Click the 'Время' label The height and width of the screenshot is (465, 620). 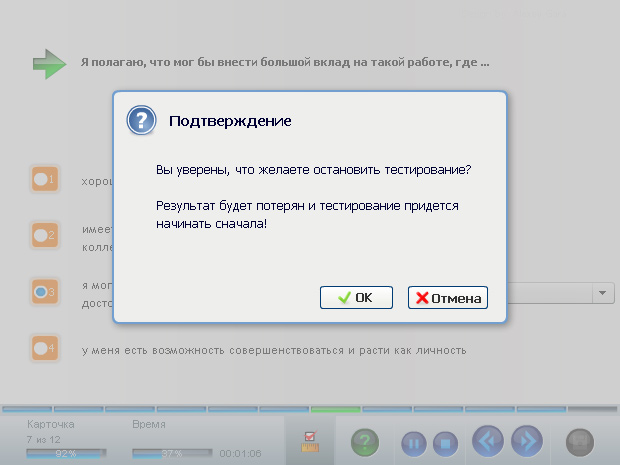(x=149, y=424)
